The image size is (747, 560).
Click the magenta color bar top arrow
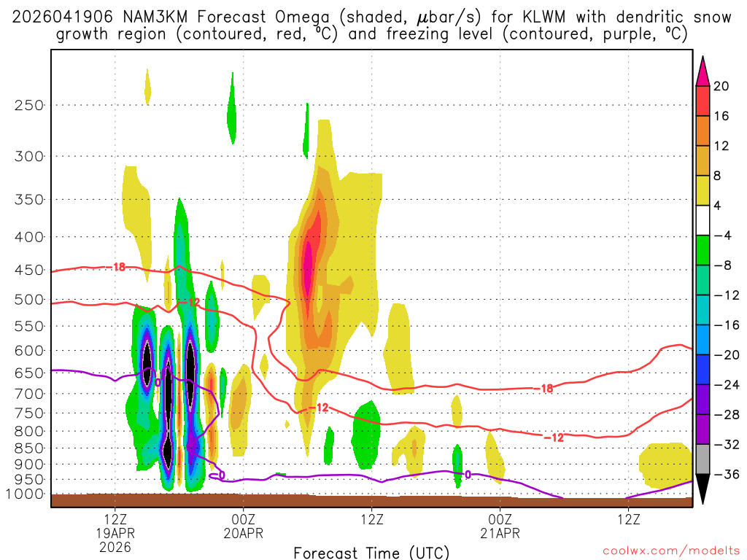pos(703,71)
